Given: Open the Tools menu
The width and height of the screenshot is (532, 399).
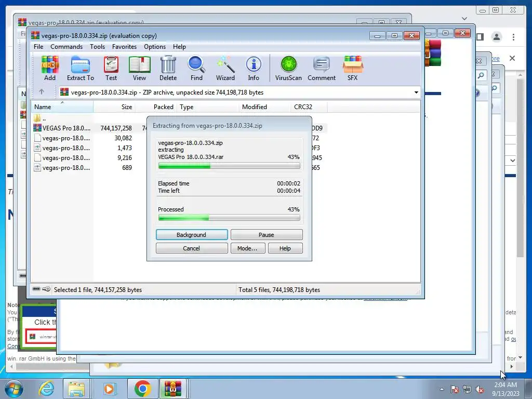Looking at the screenshot, I should tap(97, 46).
